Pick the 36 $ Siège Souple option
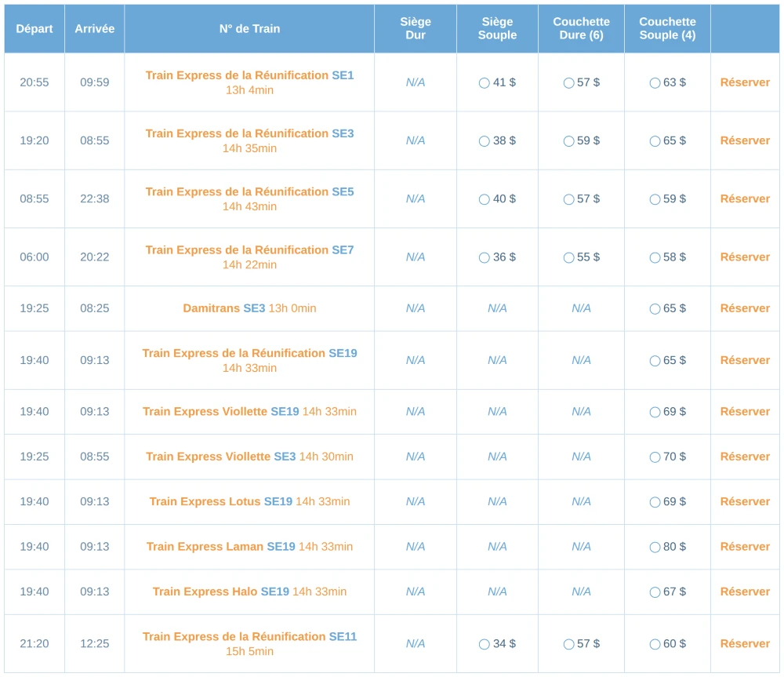 click(x=484, y=257)
